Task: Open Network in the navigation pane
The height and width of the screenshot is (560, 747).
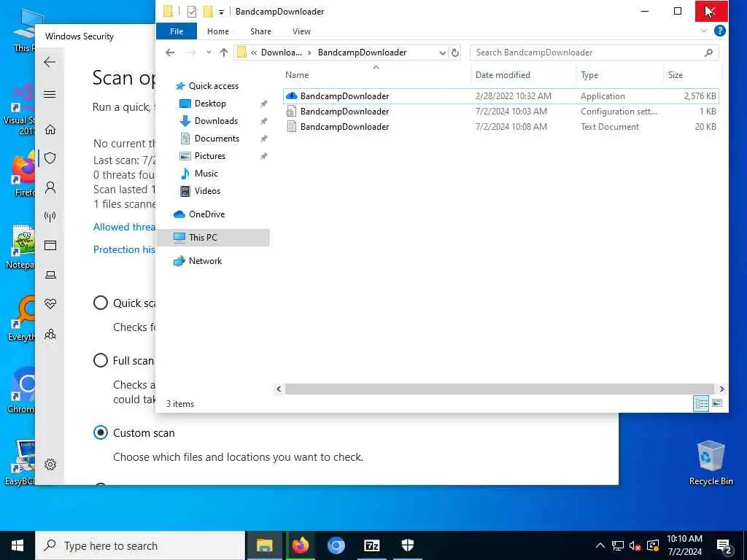Action: click(205, 261)
